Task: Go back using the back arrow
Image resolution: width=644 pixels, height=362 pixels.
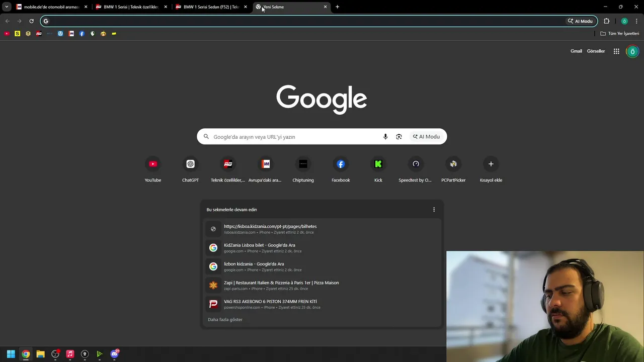Action: 7,21
